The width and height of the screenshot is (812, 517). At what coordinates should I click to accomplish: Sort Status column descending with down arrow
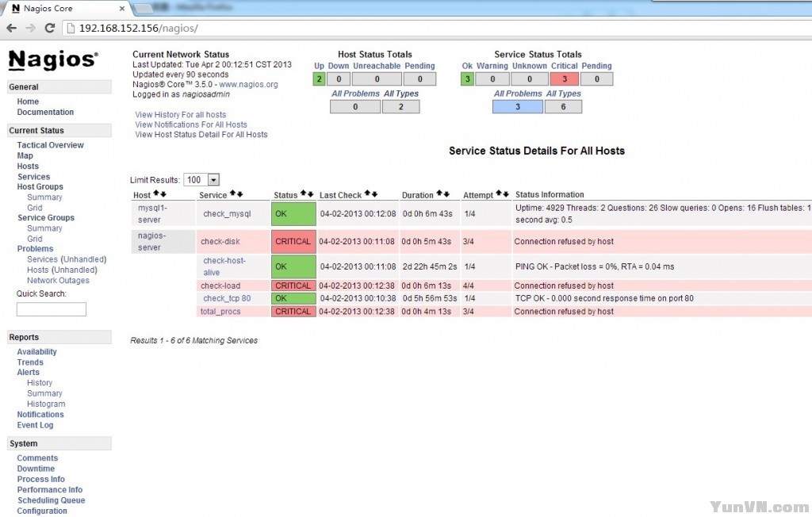(310, 193)
